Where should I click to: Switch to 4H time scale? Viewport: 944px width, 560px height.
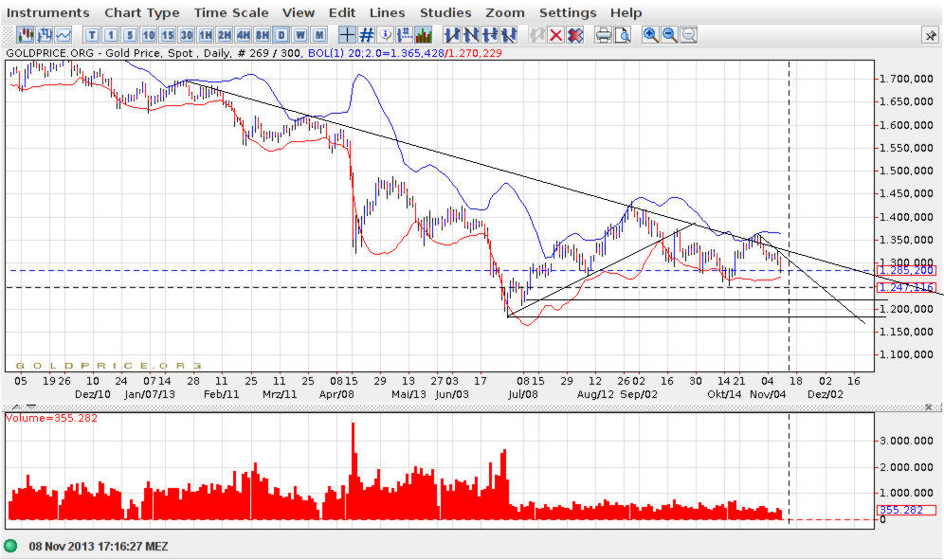(244, 35)
